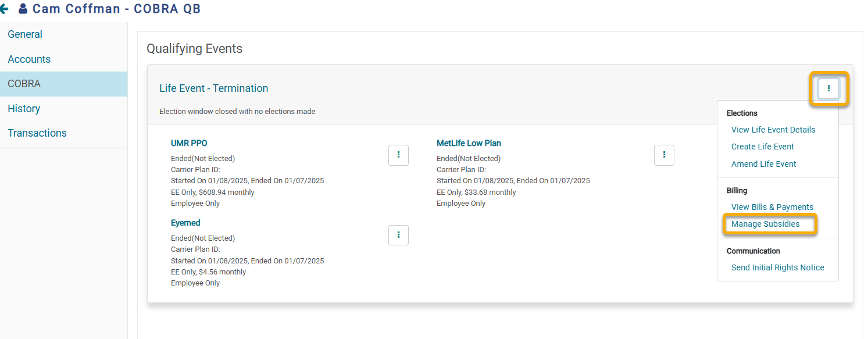This screenshot has height=339, width=868.
Task: Choose Create Life Event from menu
Action: coord(763,147)
